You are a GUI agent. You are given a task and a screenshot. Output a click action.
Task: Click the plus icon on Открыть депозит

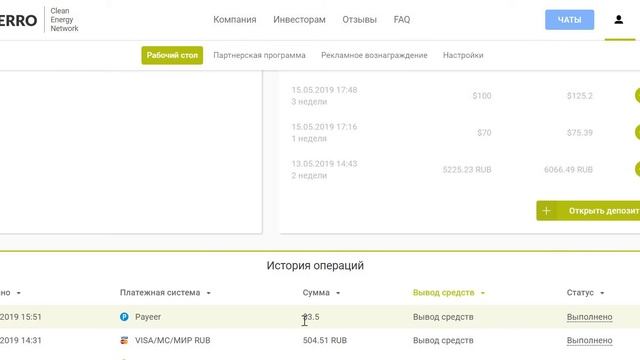click(546, 211)
